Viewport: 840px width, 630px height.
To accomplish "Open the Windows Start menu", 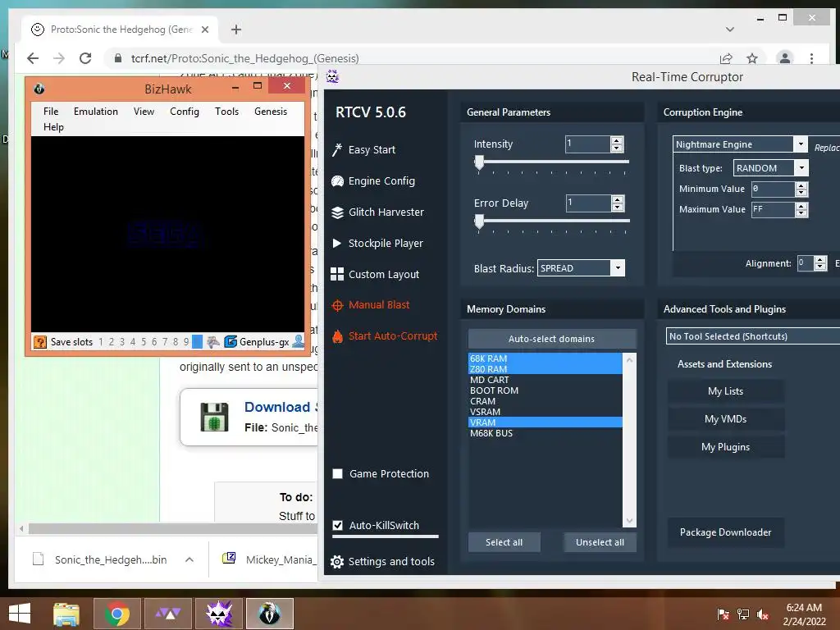I will coord(20,614).
